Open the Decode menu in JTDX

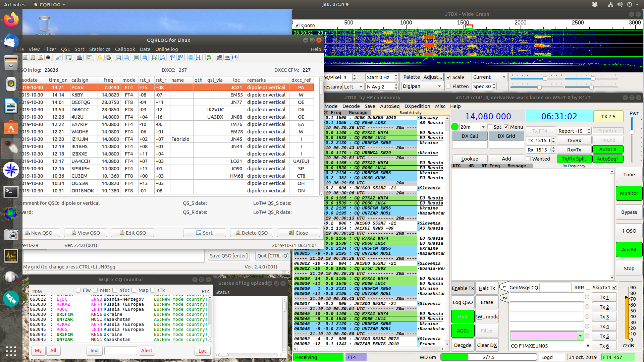[351, 106]
